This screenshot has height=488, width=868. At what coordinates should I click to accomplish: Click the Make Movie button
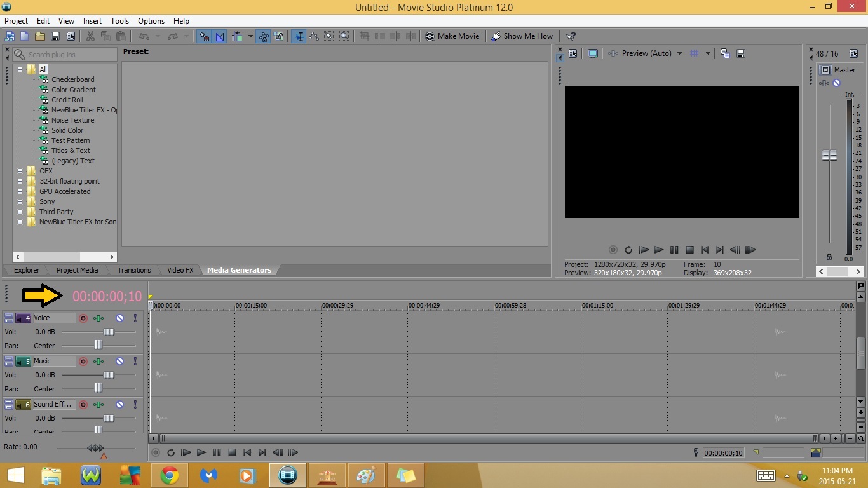pyautogui.click(x=452, y=36)
